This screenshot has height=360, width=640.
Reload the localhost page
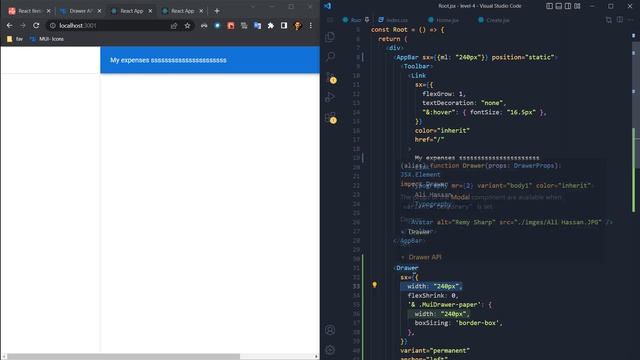[36, 25]
